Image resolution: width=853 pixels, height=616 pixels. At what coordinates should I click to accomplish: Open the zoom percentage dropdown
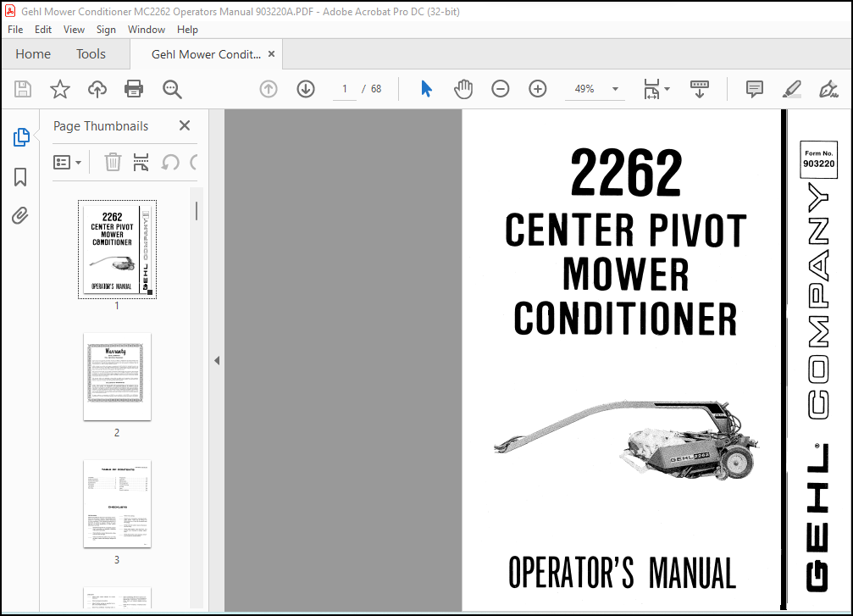coord(615,89)
